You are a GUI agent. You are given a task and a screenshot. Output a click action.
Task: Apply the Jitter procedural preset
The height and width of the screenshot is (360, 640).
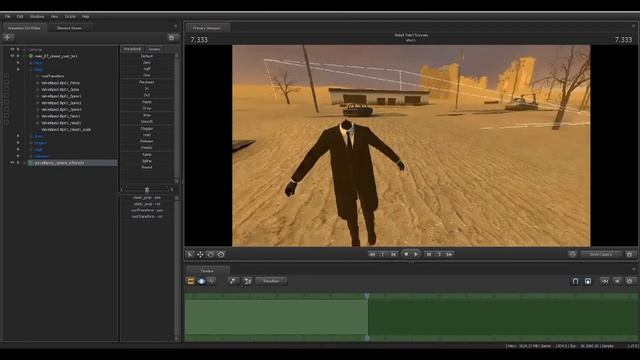147,115
